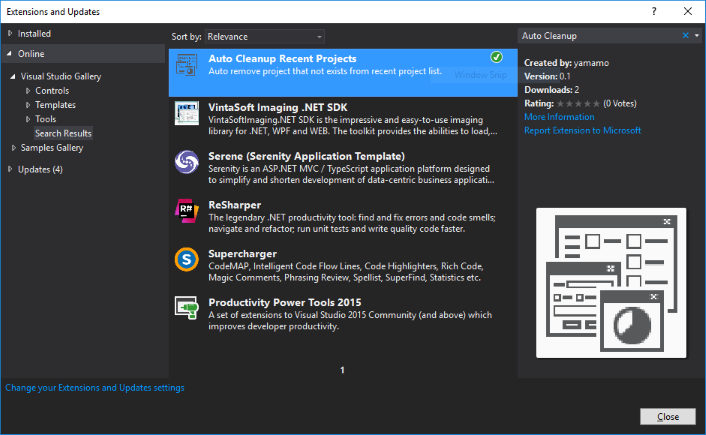This screenshot has height=435, width=706.
Task: Click the Auto Cleanup Recent Projects extension icon
Action: [x=186, y=65]
